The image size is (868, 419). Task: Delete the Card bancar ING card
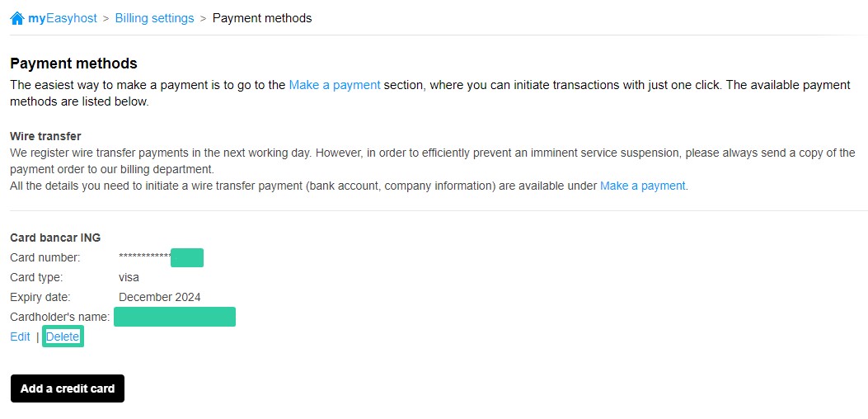(x=63, y=337)
